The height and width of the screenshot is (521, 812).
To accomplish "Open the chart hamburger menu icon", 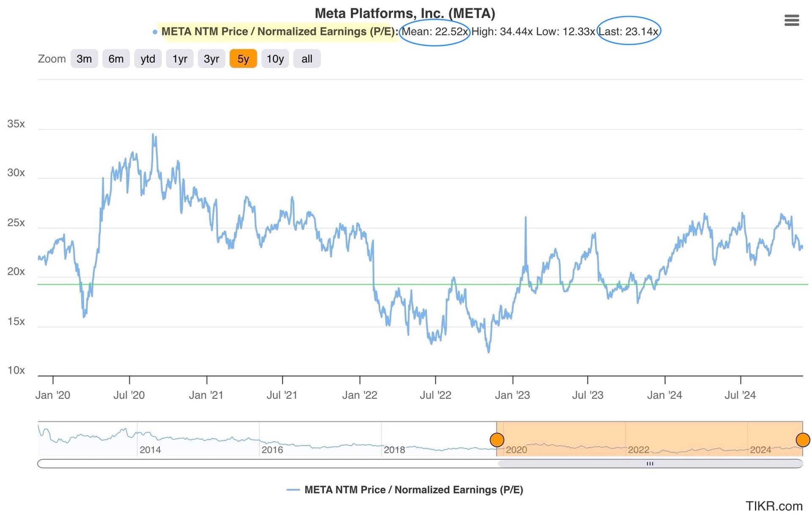I will tap(791, 20).
